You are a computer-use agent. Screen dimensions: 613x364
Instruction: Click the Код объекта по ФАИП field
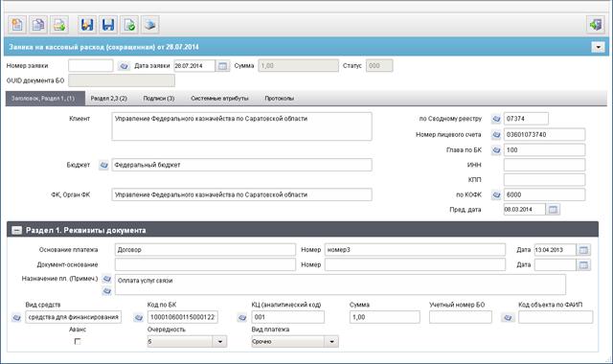click(556, 317)
